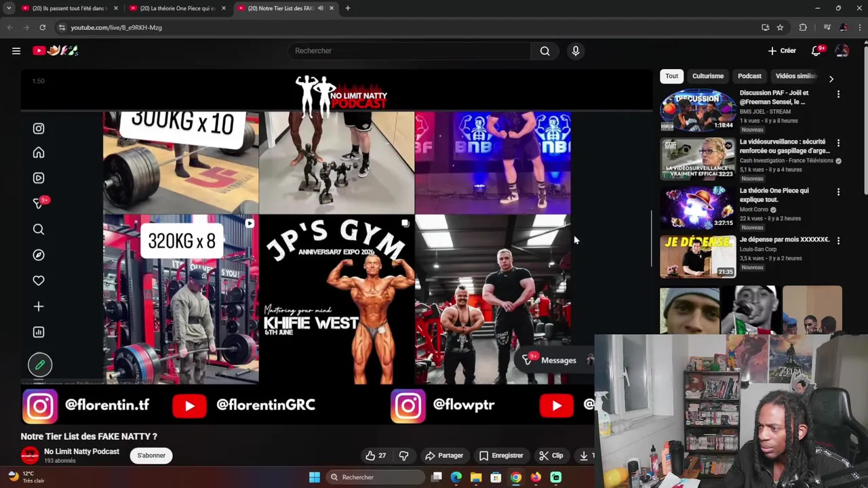Download the video with the arrow icon
This screenshot has width=868, height=488.
584,455
